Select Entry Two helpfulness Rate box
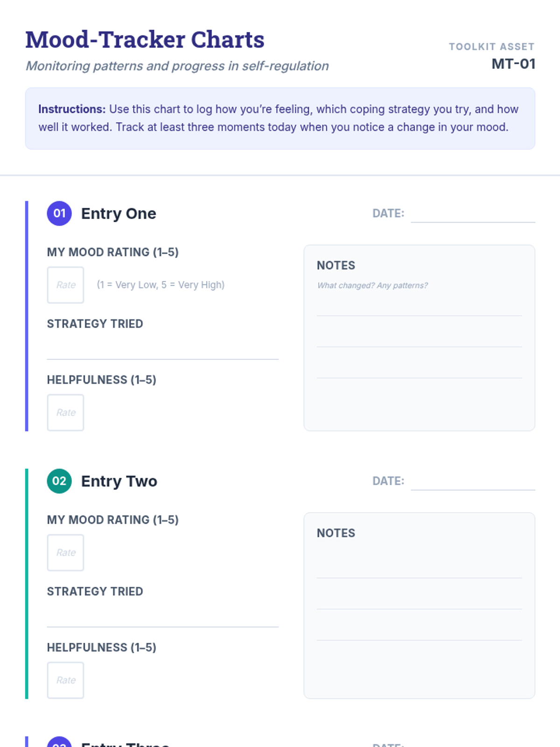The width and height of the screenshot is (560, 747). pyautogui.click(x=66, y=680)
